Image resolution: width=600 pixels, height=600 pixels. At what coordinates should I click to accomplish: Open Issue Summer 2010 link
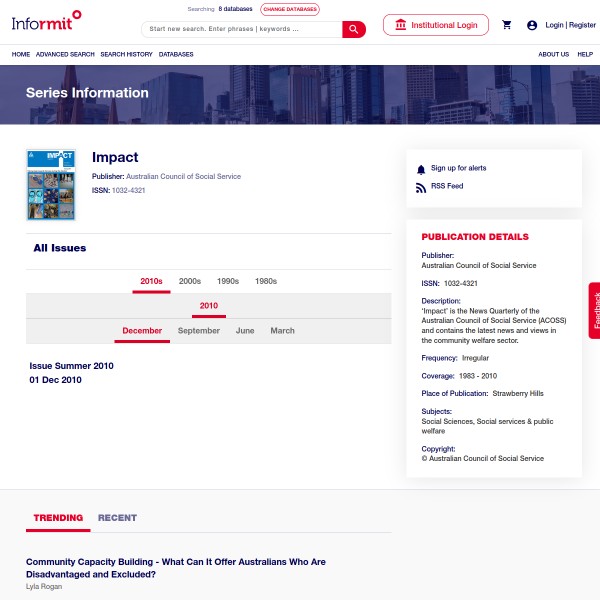(x=71, y=366)
